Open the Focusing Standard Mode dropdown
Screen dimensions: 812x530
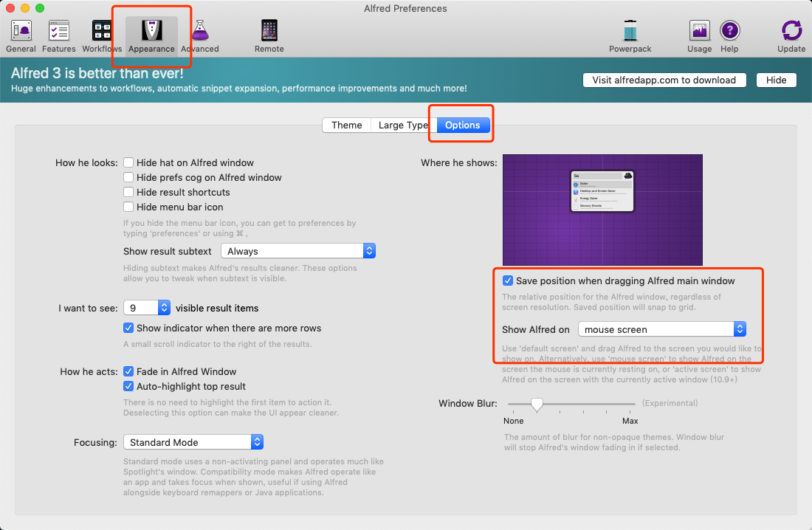pyautogui.click(x=193, y=442)
